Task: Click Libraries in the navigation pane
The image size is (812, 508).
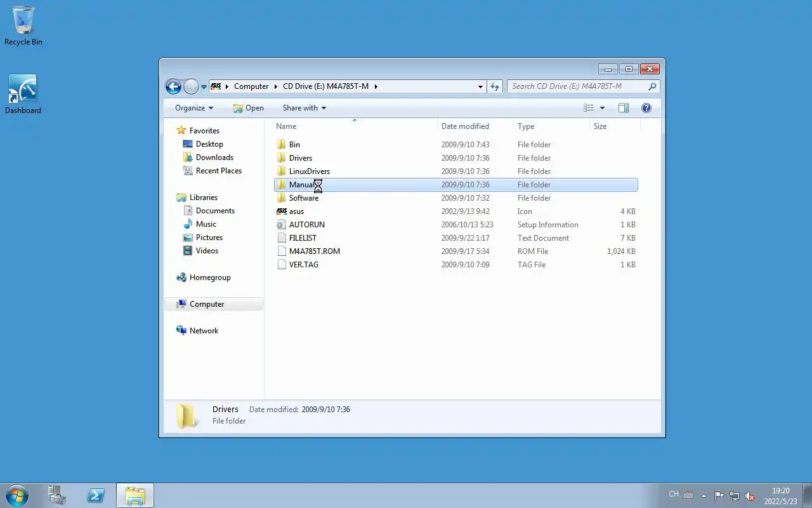Action: pyautogui.click(x=203, y=197)
